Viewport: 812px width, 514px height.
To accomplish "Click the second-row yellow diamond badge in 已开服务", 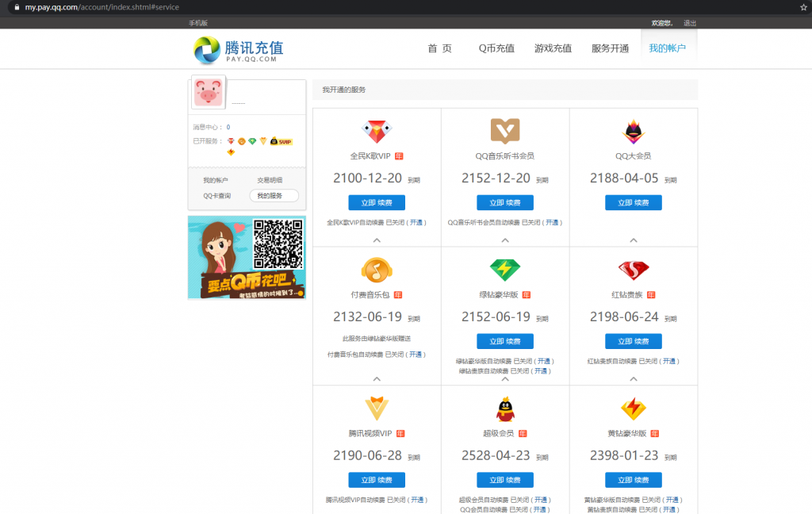I will point(231,152).
